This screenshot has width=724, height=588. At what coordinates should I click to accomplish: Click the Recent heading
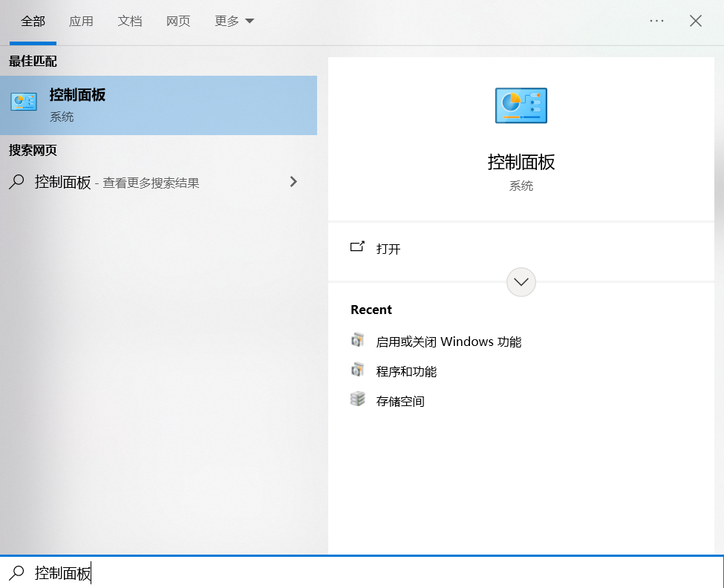pos(371,310)
